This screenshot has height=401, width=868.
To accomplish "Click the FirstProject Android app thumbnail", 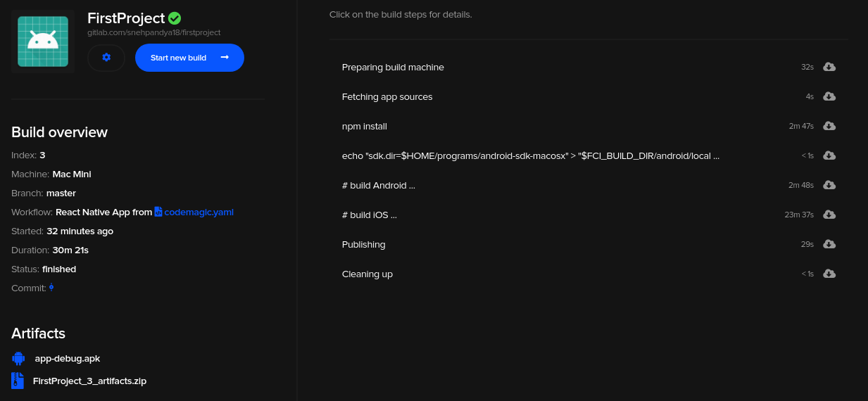I will coord(43,42).
